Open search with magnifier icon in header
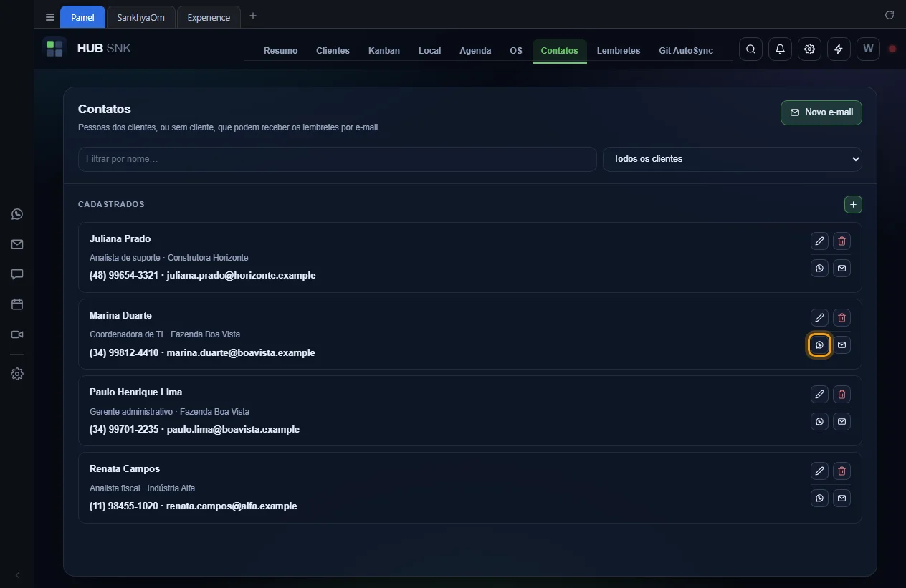The height and width of the screenshot is (588, 906). tap(750, 49)
